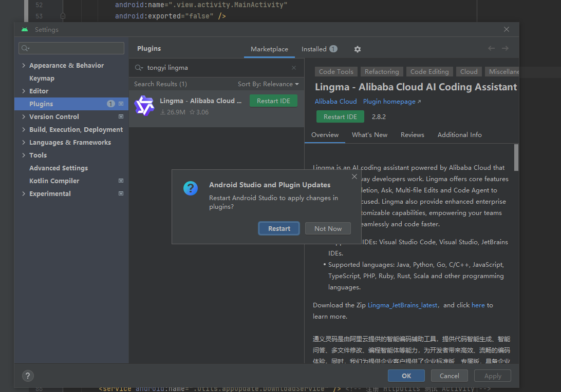
Task: Navigate forward with the right arrow
Action: [505, 48]
